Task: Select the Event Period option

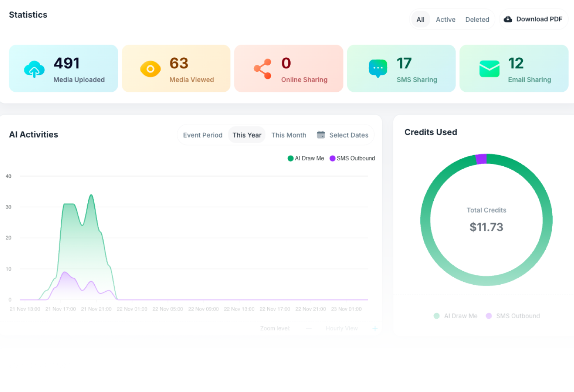Action: click(203, 135)
